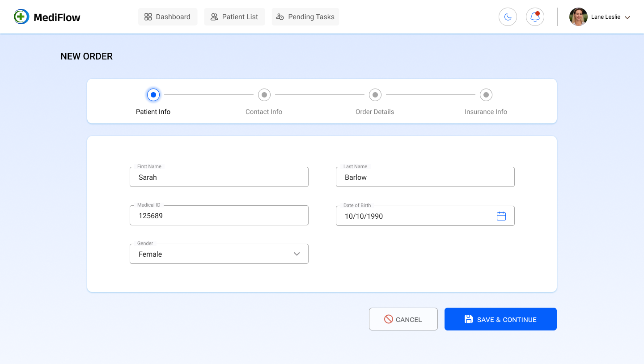Click the Contact Info step label
Image resolution: width=644 pixels, height=364 pixels.
[x=264, y=112]
